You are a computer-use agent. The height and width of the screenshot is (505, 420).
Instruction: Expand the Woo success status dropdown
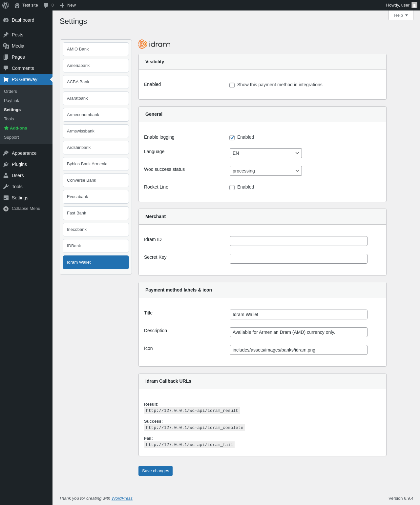point(266,171)
